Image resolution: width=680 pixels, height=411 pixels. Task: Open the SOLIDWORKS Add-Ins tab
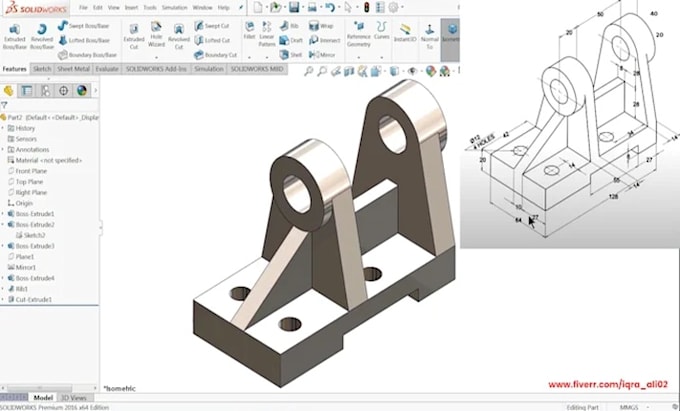point(156,69)
